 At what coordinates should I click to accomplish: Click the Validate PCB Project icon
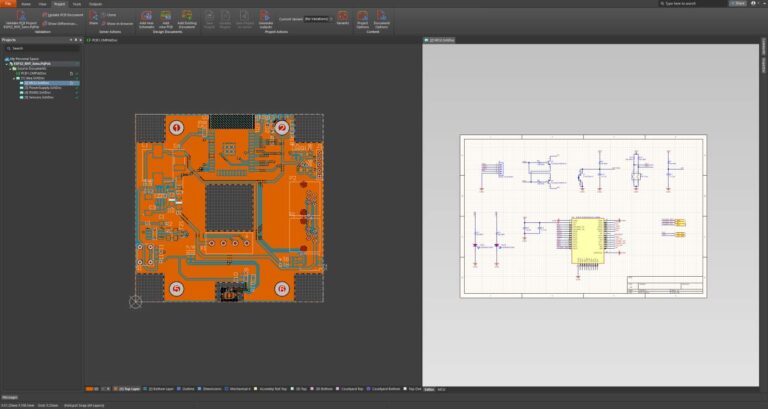pyautogui.click(x=21, y=15)
